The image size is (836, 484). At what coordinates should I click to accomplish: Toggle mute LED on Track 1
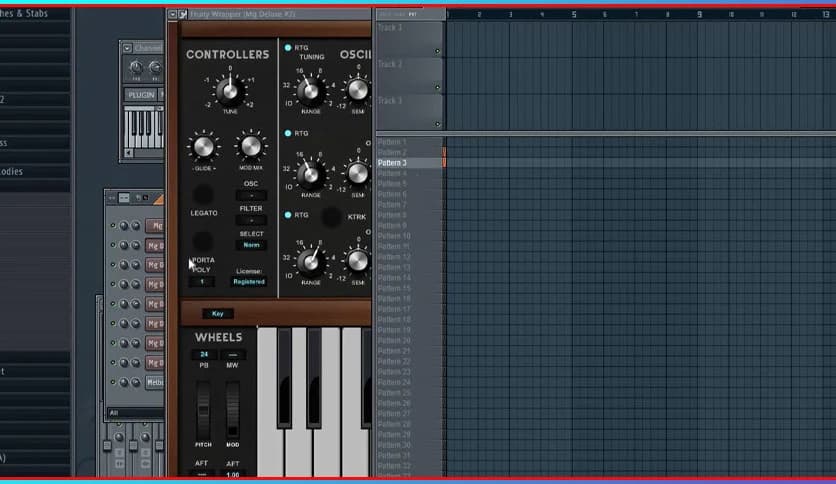438,51
